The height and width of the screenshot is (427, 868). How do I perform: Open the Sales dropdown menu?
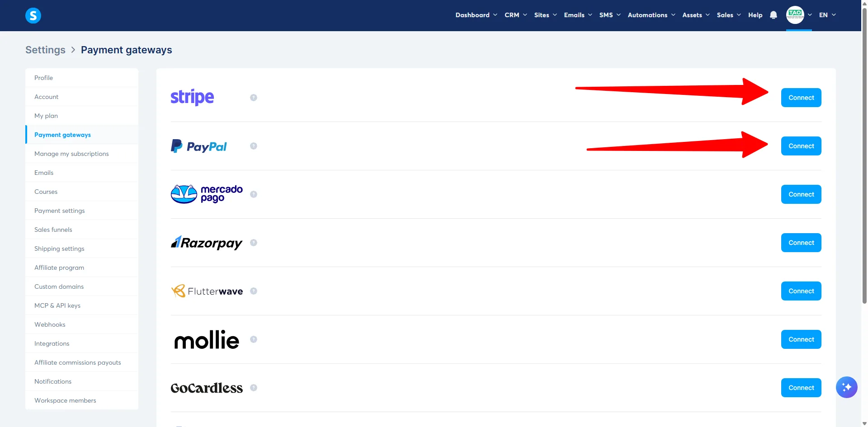(729, 15)
